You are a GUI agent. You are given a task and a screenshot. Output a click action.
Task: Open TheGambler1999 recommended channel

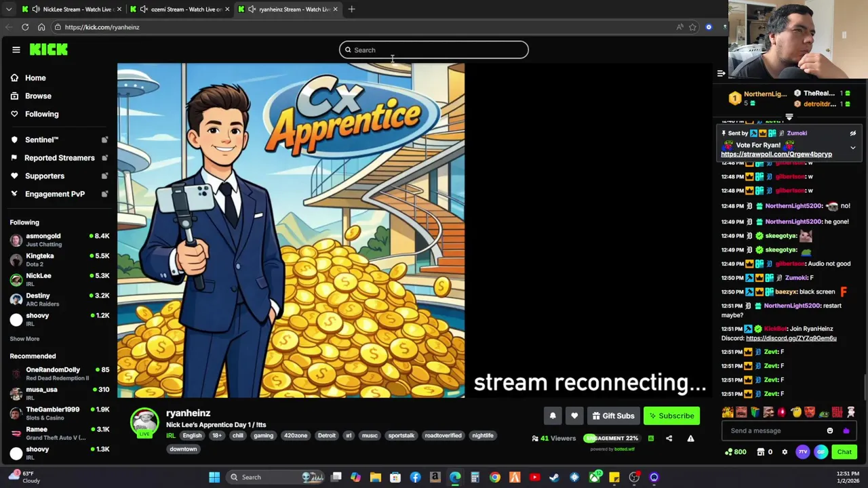click(59, 413)
